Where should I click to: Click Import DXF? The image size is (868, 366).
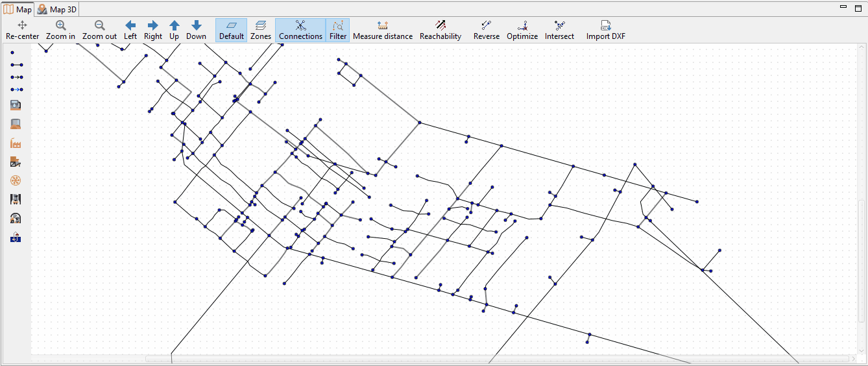click(606, 30)
